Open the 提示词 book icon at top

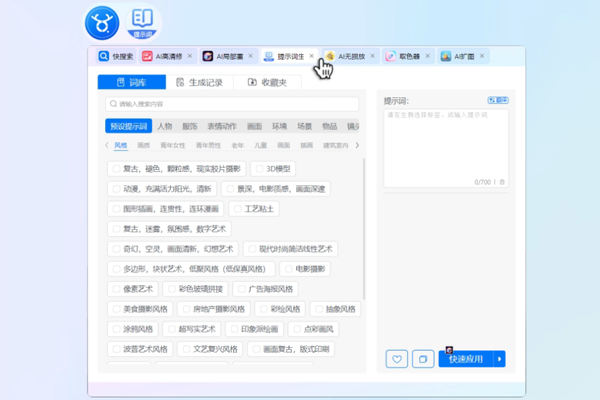(143, 20)
